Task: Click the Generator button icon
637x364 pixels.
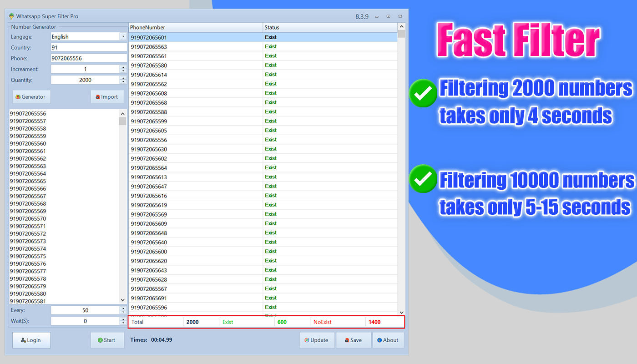Action: pos(18,97)
